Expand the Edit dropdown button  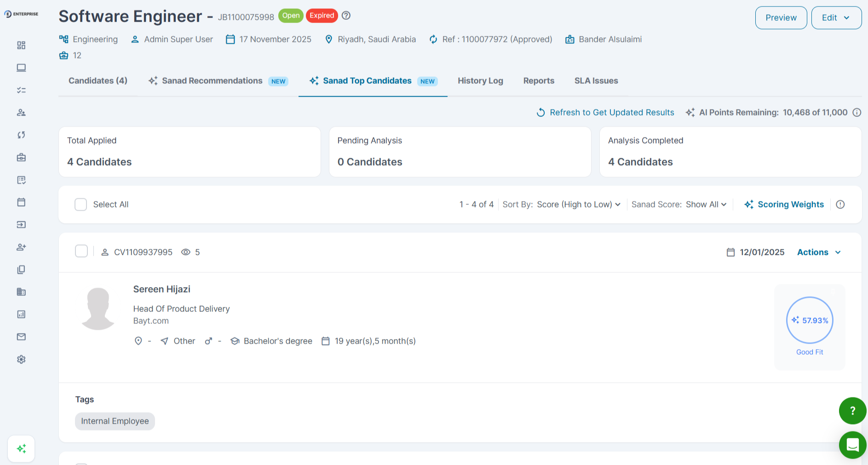point(836,17)
